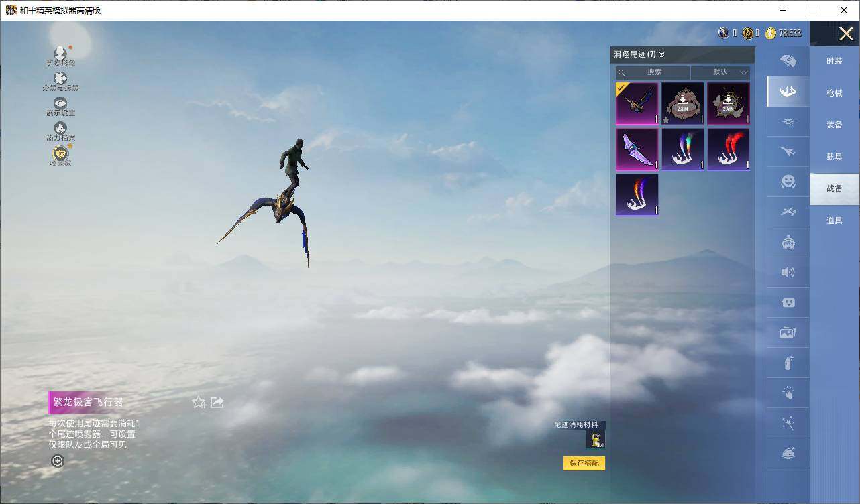Open the clapping hands subcategory
Viewport: 860px width, 504px height.
[788, 393]
